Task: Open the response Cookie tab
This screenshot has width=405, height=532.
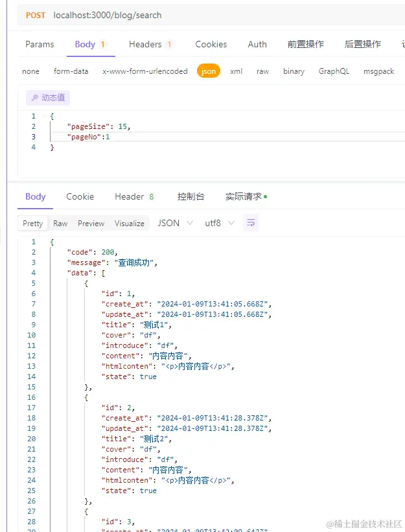Action: pos(80,196)
